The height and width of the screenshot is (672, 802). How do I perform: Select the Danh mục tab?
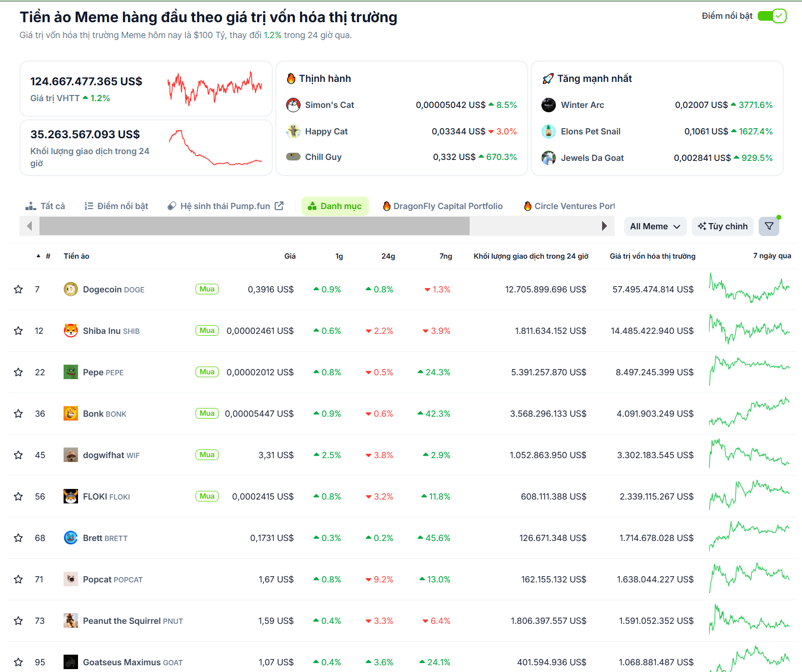(x=335, y=206)
